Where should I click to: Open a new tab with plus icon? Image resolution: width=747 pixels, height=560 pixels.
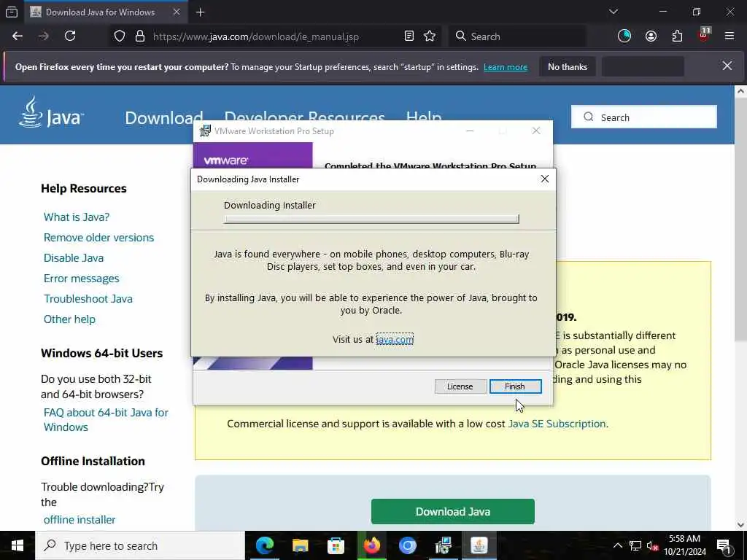(200, 12)
